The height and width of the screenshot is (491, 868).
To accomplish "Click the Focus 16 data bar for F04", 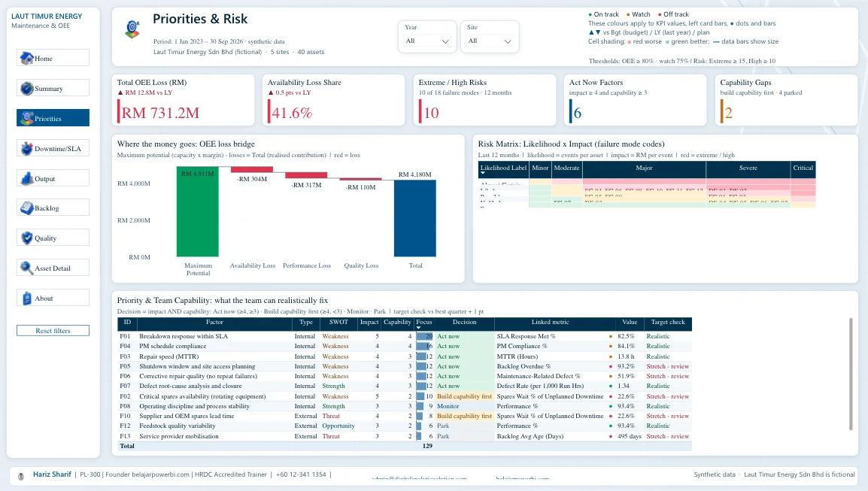I will pos(424,346).
